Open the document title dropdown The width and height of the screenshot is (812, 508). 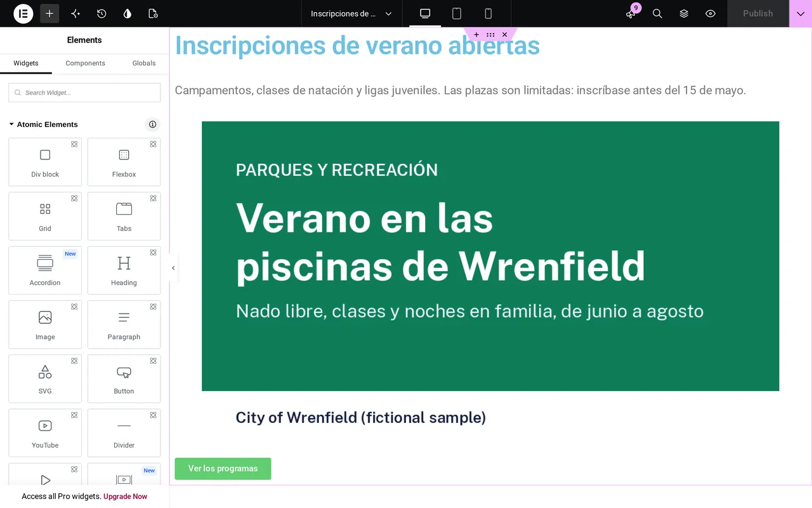[351, 13]
